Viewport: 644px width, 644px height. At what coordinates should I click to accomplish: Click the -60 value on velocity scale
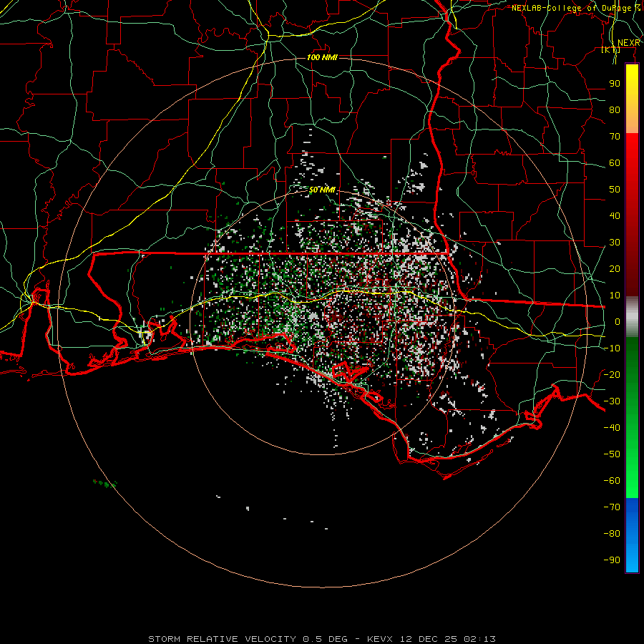pyautogui.click(x=612, y=481)
